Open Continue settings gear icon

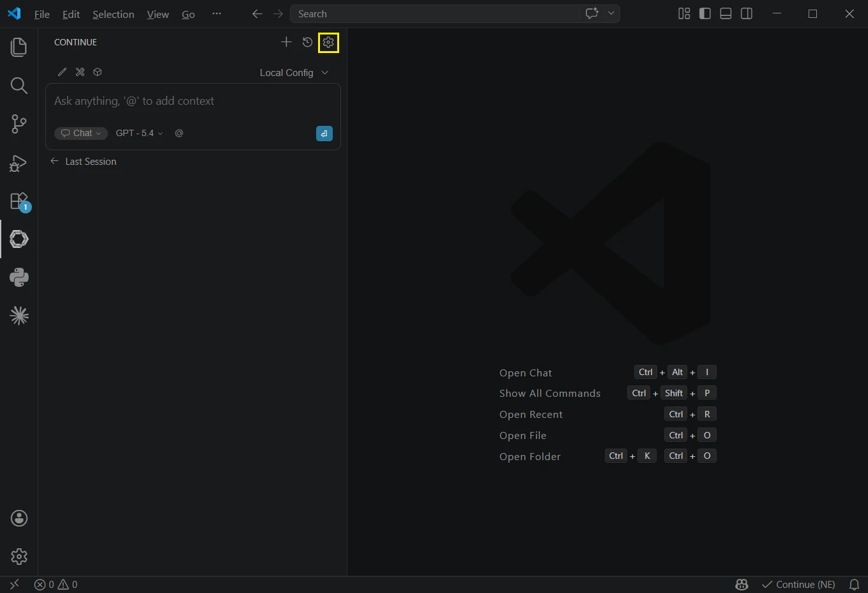click(328, 42)
